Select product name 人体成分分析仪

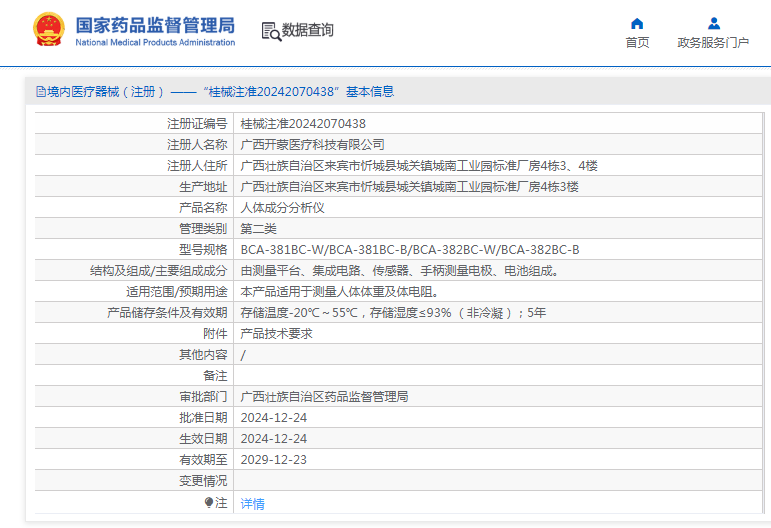coord(282,208)
